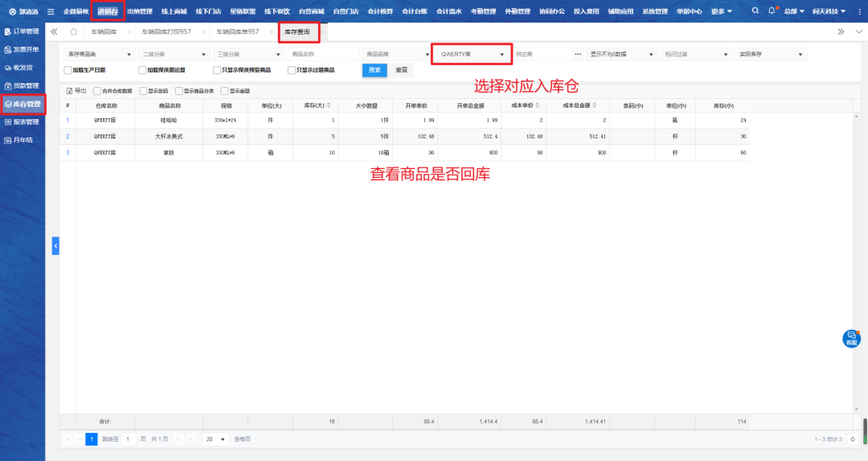
Task: Click the hamburger menu icon in header
Action: tap(51, 11)
